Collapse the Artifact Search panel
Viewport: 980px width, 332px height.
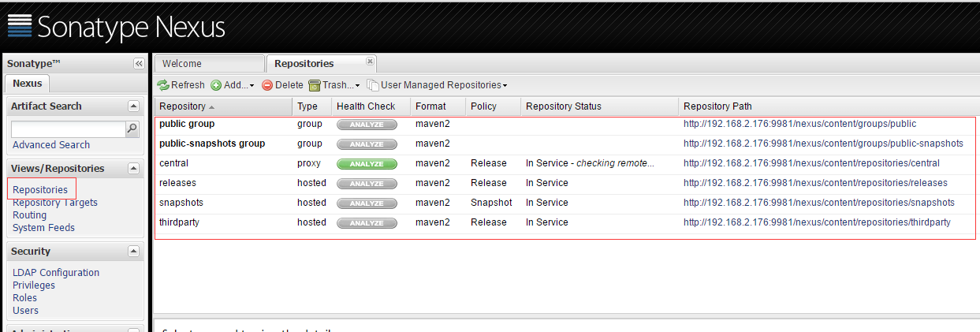[133, 106]
